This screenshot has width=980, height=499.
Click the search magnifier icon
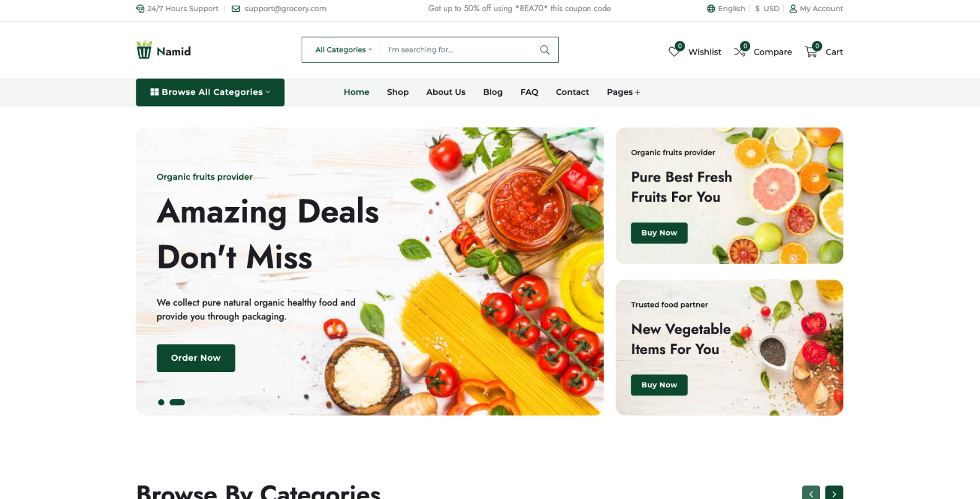(545, 50)
